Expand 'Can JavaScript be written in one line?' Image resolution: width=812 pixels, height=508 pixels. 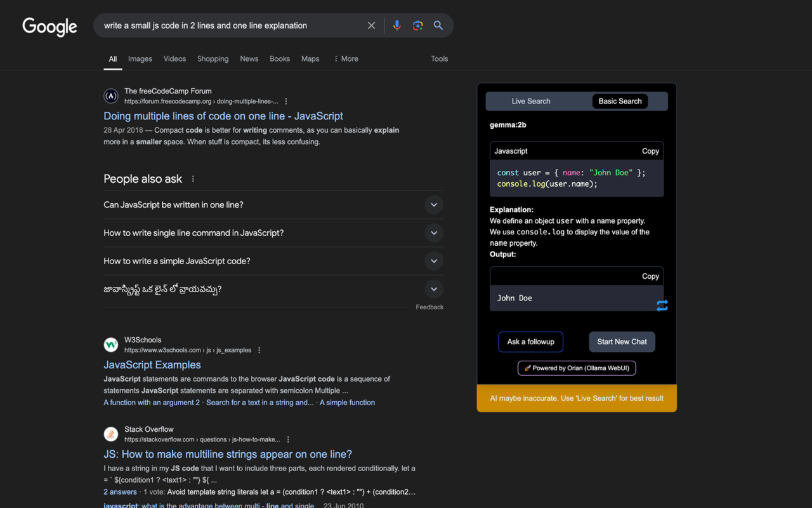[x=273, y=205]
